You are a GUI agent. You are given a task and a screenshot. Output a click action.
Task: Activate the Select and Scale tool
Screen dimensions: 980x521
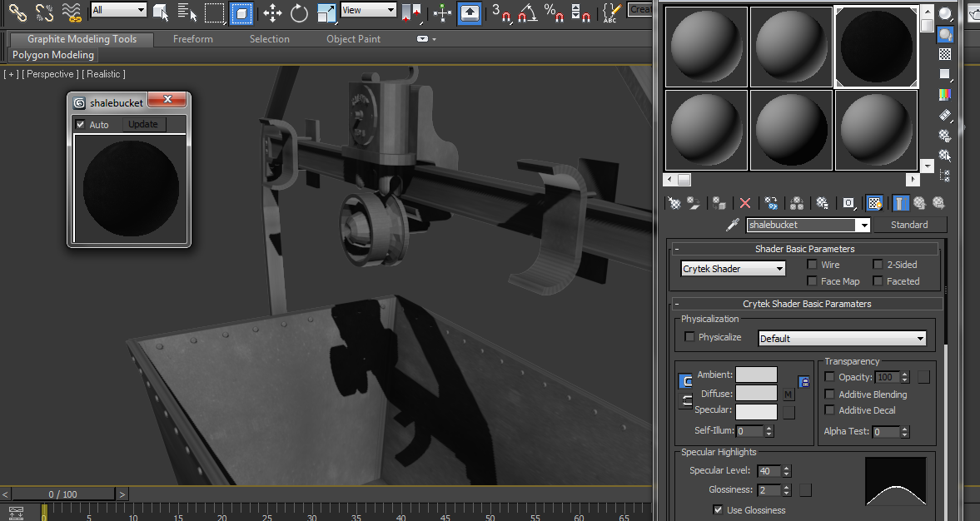[326, 12]
